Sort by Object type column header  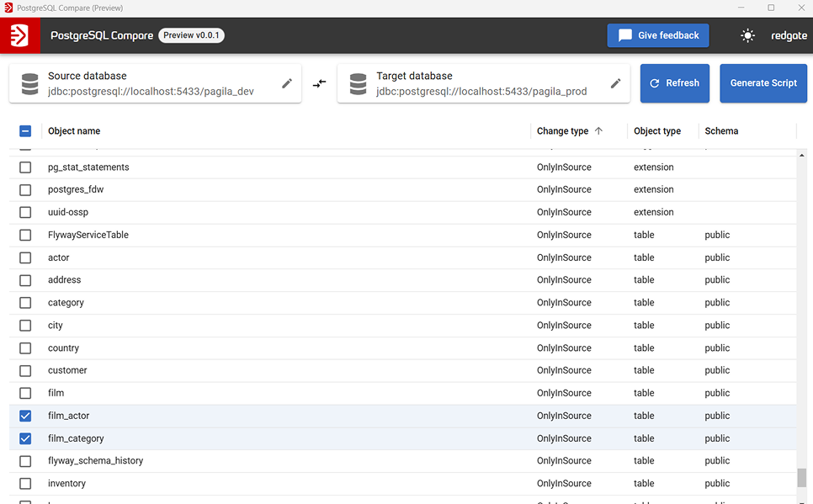coord(657,131)
